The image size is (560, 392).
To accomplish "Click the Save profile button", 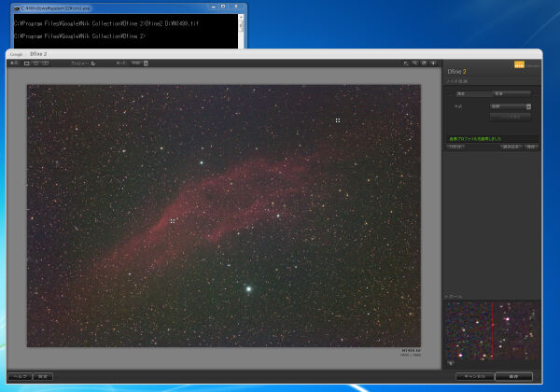I will pos(531,147).
